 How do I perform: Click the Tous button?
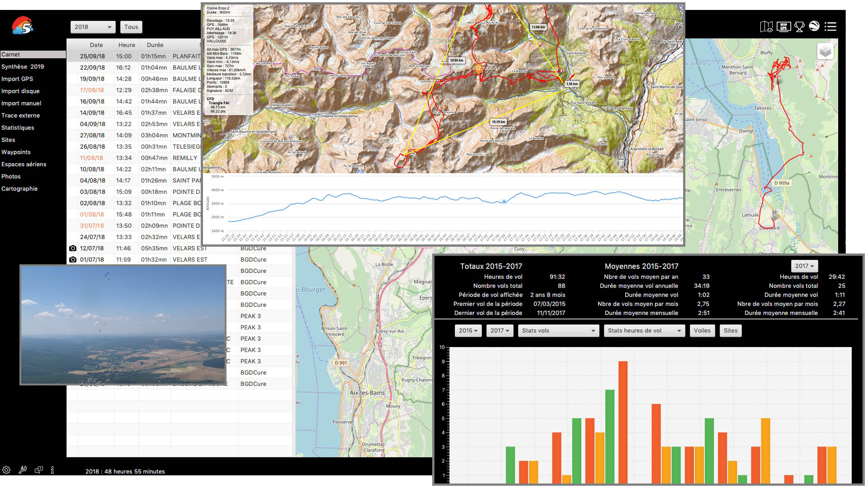point(131,27)
